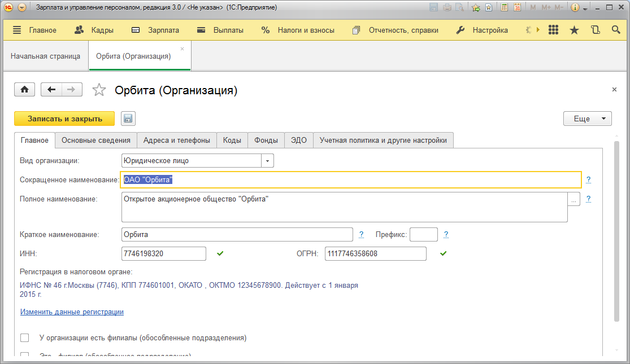Switch to Основные сведения tab
This screenshot has height=364, width=630.
click(x=96, y=141)
